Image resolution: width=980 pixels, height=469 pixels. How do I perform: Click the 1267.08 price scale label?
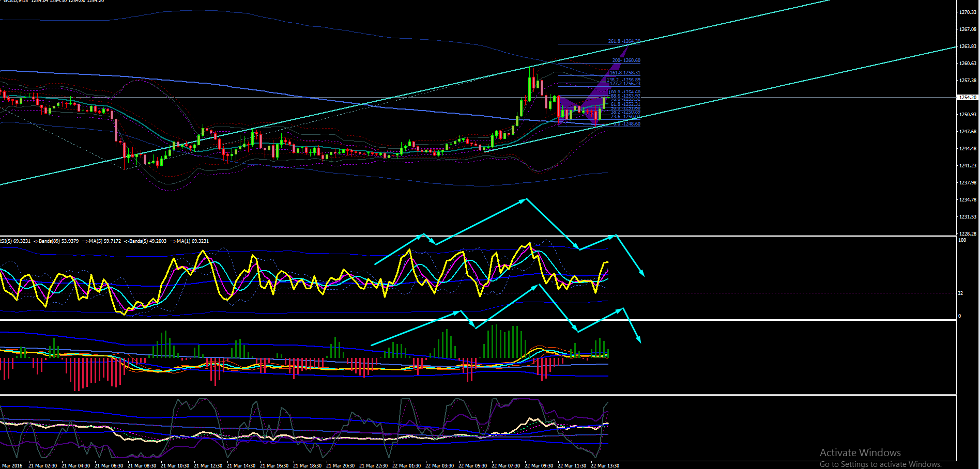pos(968,29)
